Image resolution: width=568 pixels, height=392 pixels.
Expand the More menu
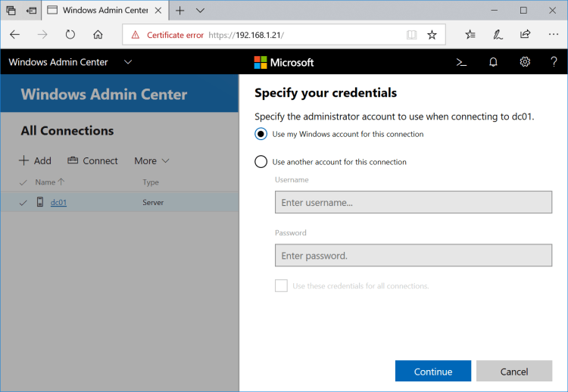point(151,160)
